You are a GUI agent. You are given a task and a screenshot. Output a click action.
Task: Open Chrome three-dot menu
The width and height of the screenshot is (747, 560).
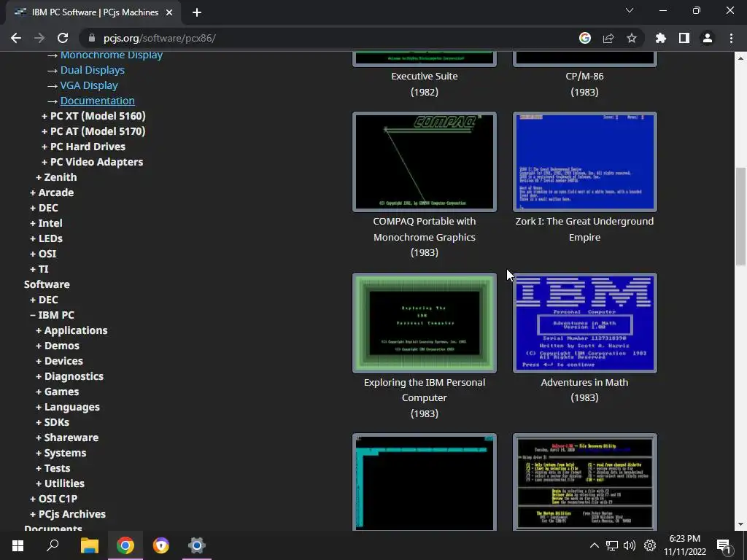[x=731, y=38]
